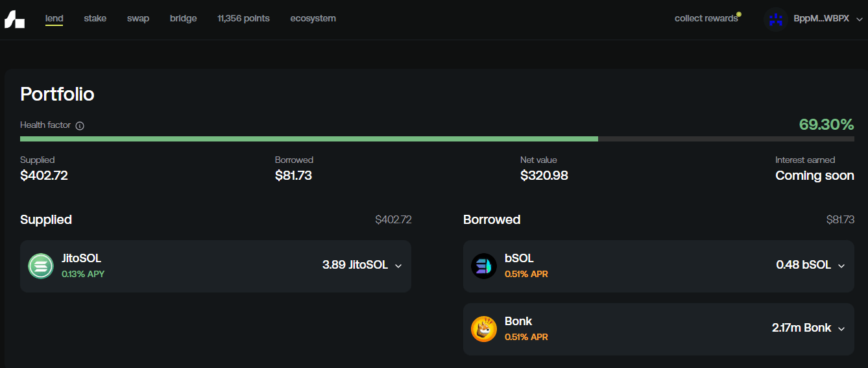Click the Interest earned label
Screen dimensions: 868x368
[805, 160]
